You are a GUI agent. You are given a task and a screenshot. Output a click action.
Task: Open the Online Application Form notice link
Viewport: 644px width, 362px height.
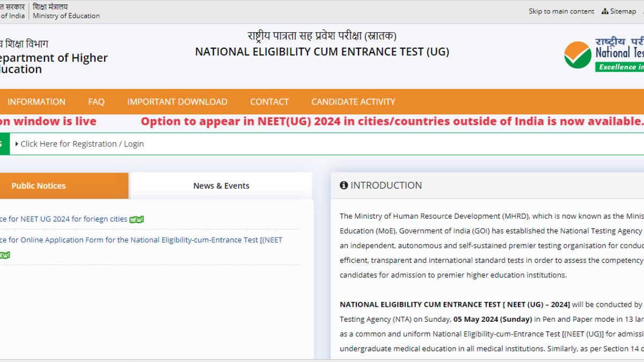141,240
